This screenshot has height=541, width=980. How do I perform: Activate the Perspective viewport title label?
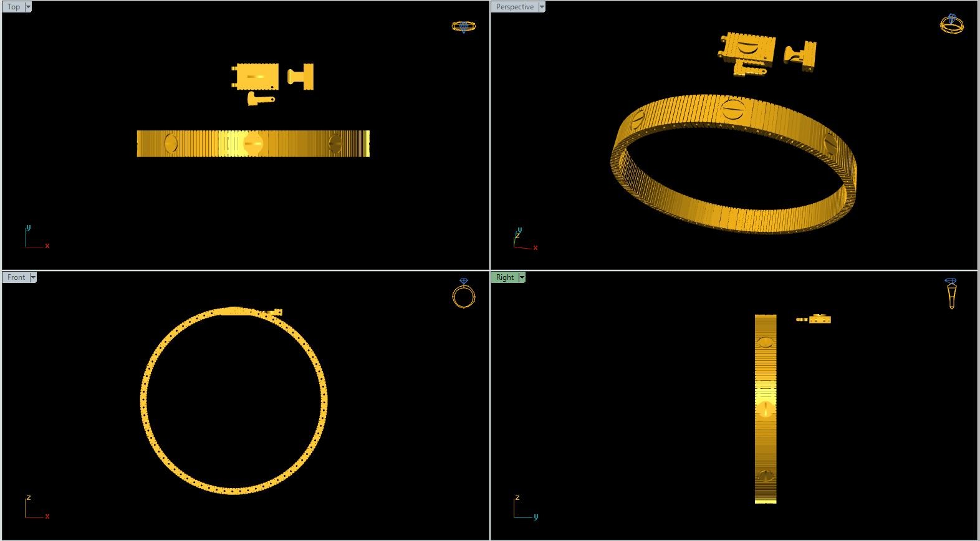515,7
